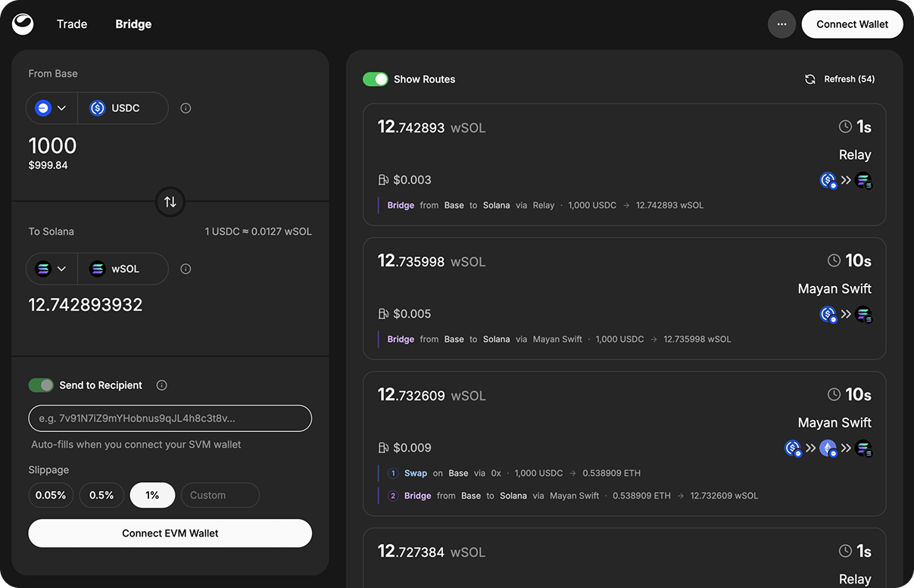Click the step 1 Swap label
Screen dimensions: 914x588
[416, 473]
